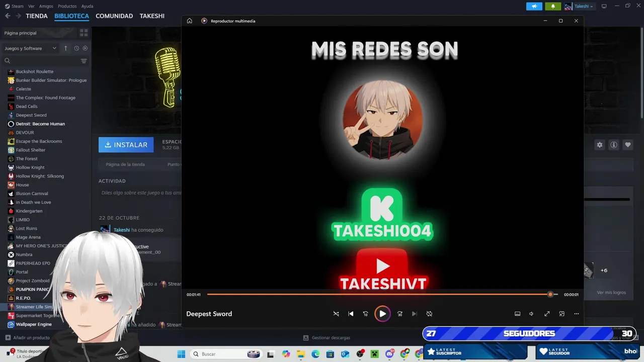644x362 pixels.
Task: Play the Deepest Sword video
Action: [x=382, y=314]
